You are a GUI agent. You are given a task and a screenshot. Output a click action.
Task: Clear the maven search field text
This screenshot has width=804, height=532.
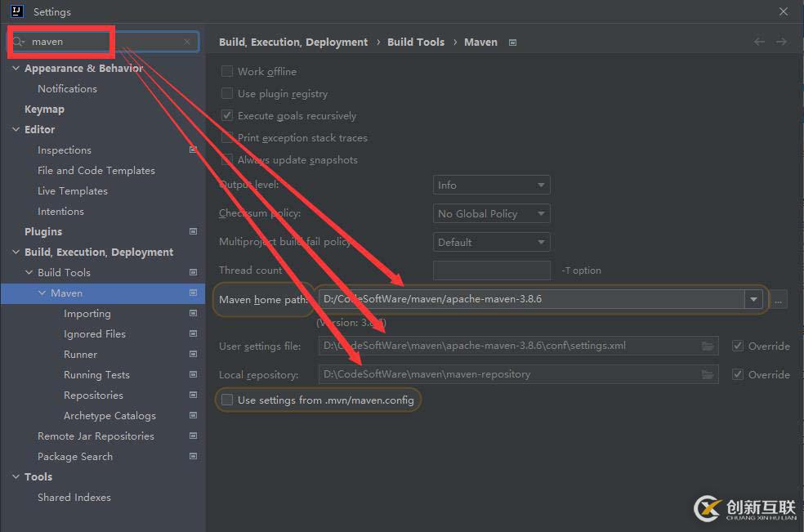[187, 42]
